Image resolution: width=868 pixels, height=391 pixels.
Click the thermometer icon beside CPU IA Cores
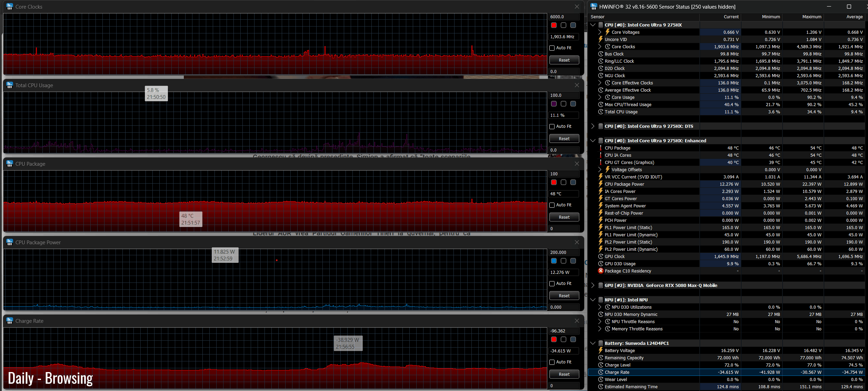coord(601,155)
